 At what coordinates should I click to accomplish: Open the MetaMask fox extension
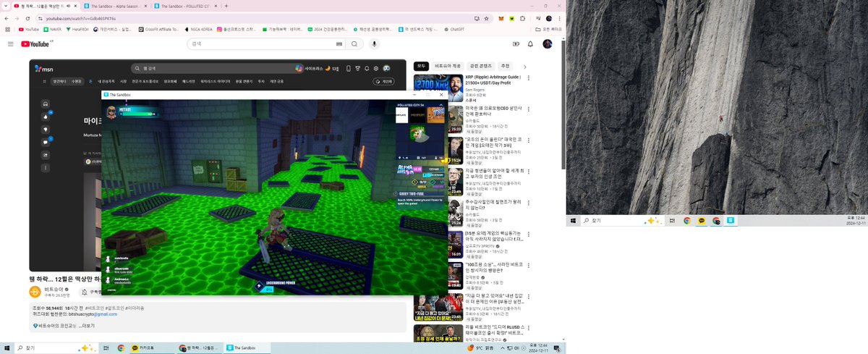coord(500,17)
